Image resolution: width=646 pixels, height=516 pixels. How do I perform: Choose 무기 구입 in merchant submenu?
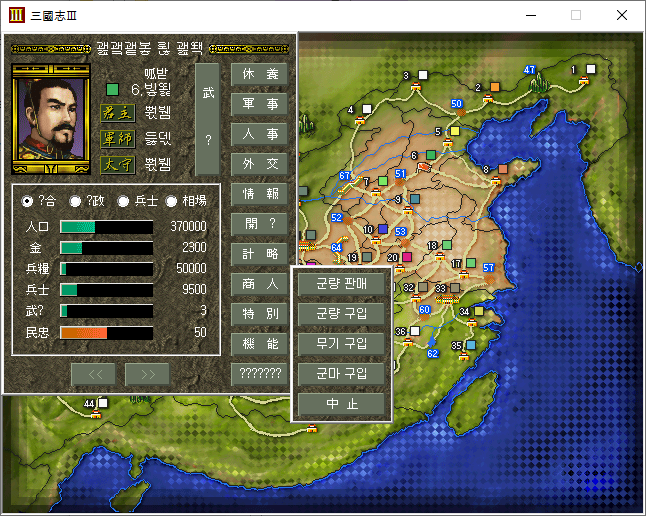pyautogui.click(x=342, y=344)
